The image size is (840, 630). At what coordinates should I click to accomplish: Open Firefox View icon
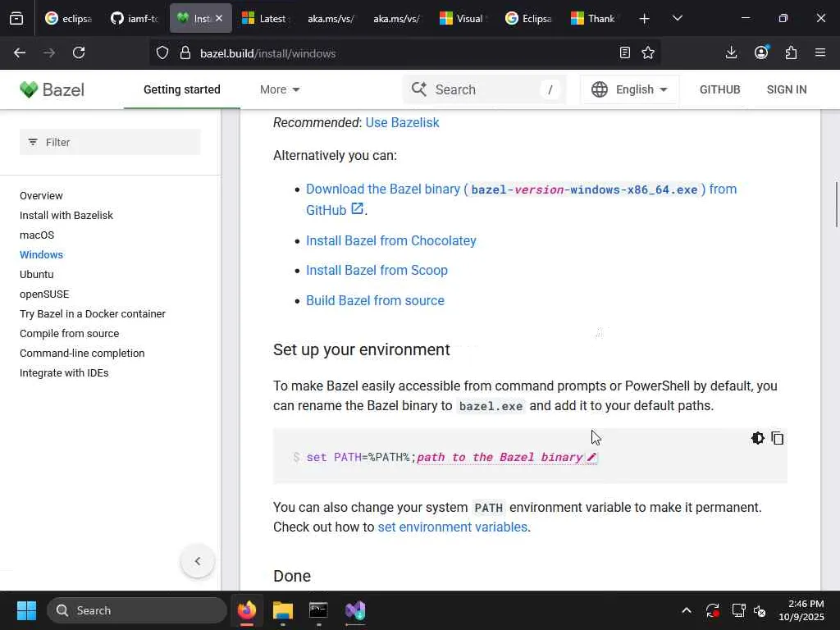16,19
